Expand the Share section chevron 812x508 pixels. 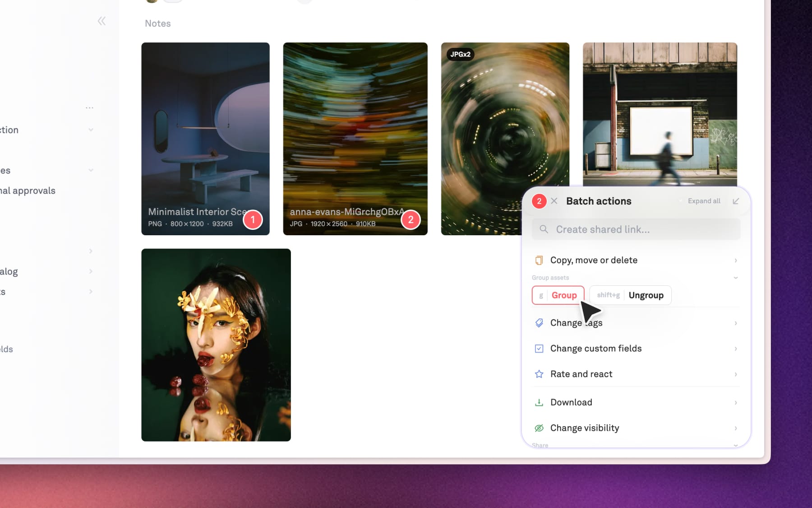click(x=736, y=445)
